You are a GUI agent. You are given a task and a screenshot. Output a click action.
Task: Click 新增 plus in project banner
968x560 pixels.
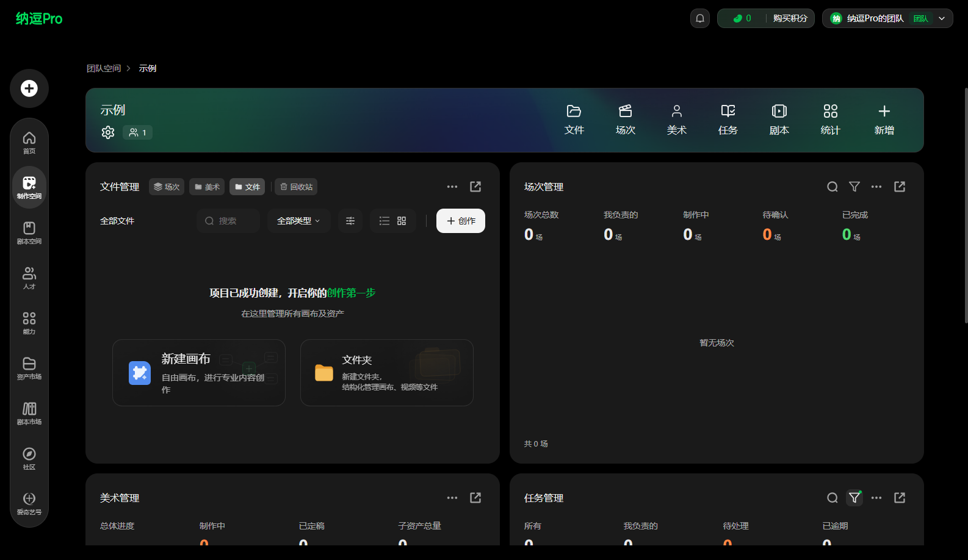(x=884, y=120)
